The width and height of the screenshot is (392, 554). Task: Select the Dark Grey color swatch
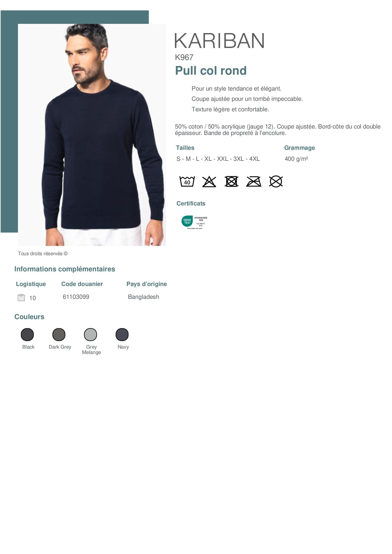pyautogui.click(x=59, y=334)
